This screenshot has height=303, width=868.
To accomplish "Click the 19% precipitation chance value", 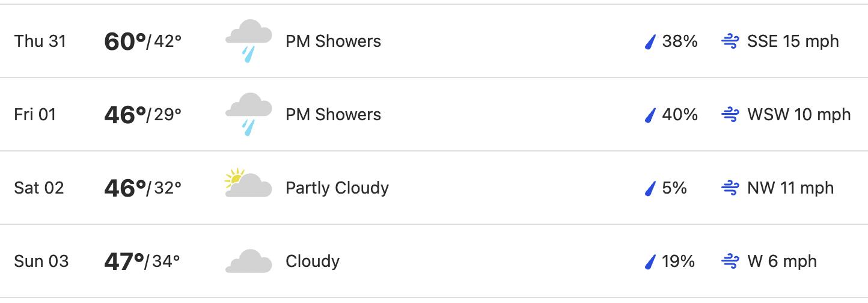I will click(679, 262).
